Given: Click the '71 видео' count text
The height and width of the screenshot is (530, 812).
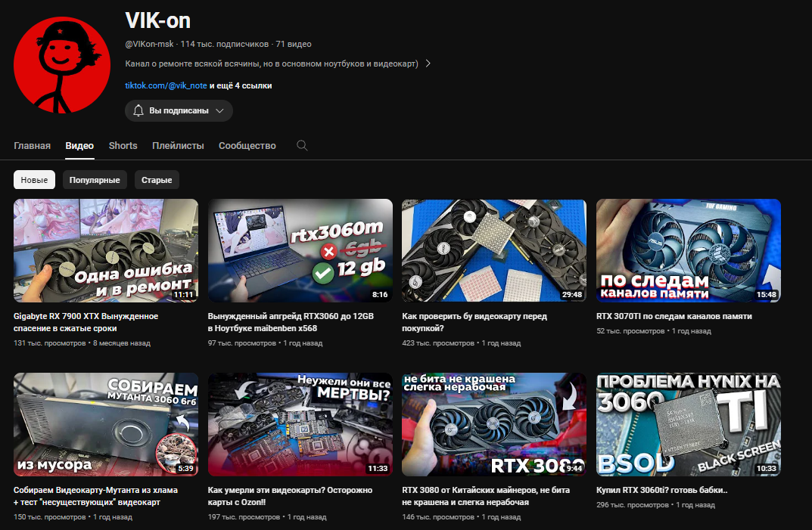Looking at the screenshot, I should (293, 44).
